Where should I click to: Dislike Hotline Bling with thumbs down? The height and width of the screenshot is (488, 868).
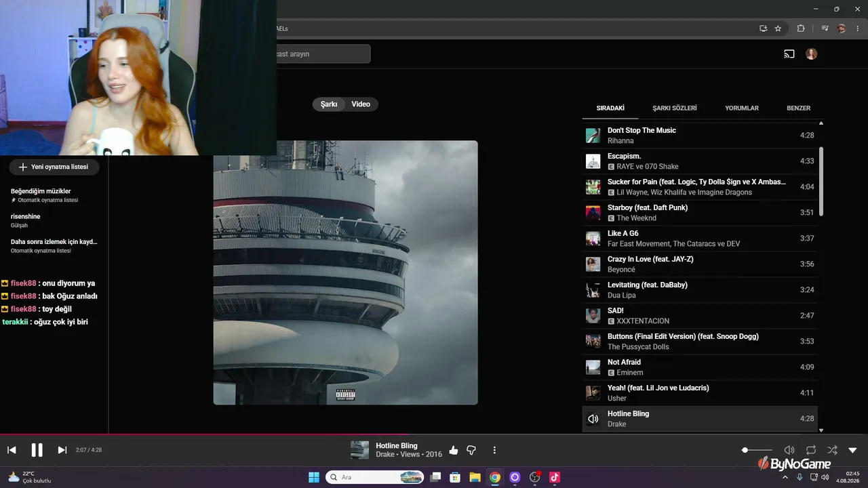471,450
